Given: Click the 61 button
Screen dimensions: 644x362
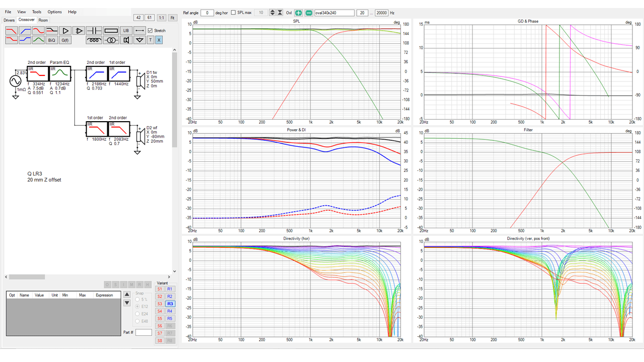Looking at the screenshot, I should click(x=150, y=18).
